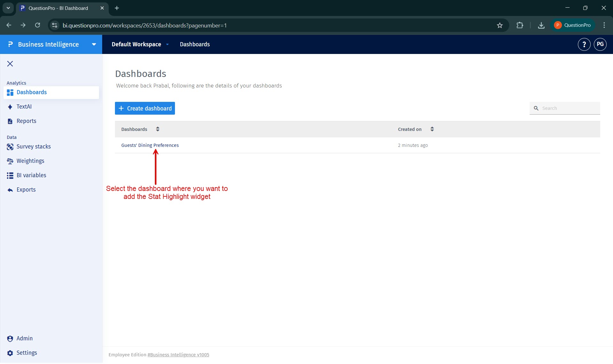Click the Create dashboard button

(x=145, y=108)
